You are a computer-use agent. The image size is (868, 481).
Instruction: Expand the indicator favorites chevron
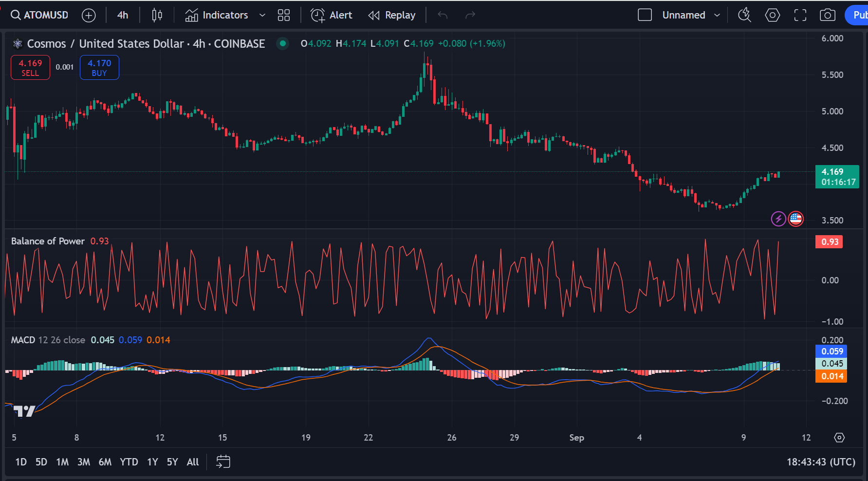pos(262,15)
